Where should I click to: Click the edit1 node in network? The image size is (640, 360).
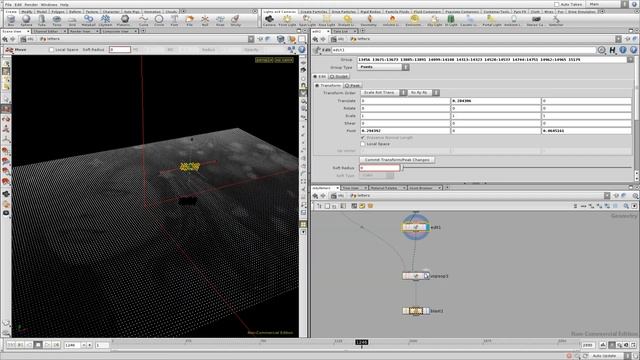pyautogui.click(x=416, y=227)
